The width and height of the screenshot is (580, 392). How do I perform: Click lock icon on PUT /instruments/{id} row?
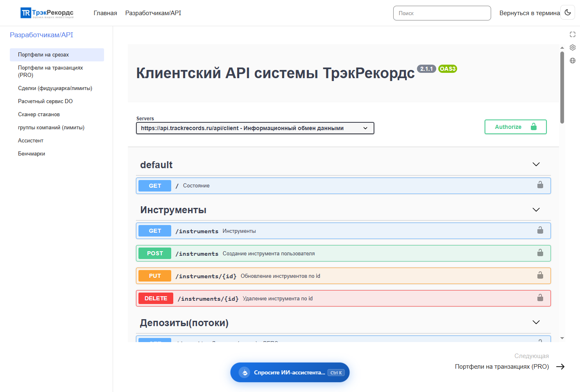tap(540, 275)
